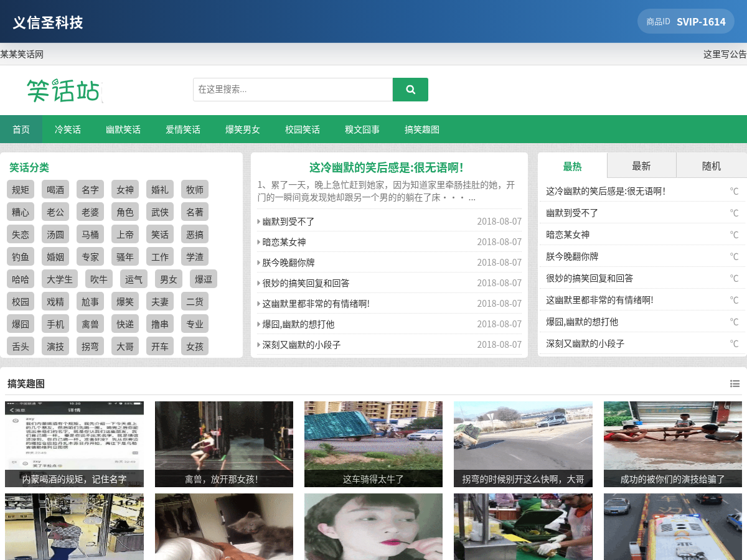This screenshot has width=747, height=560.
Task: Open the 首页 navigation item
Action: click(21, 129)
